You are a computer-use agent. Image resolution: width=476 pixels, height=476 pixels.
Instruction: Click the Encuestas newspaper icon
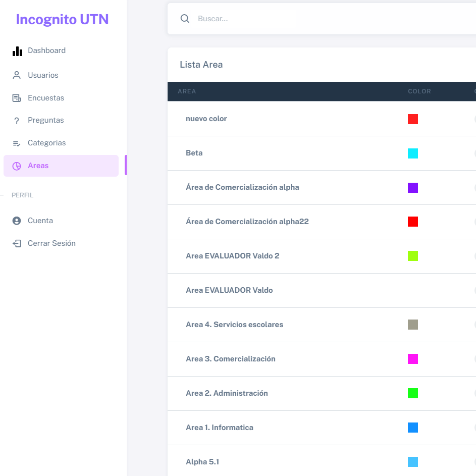click(17, 98)
